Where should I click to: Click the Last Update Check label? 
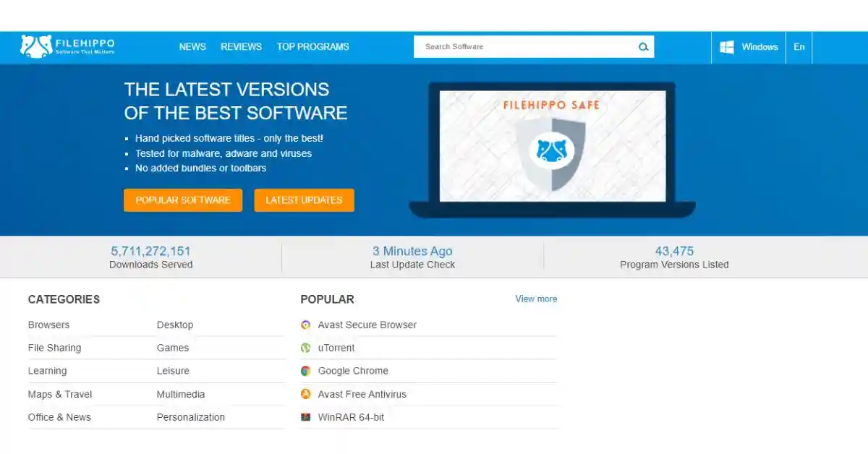point(412,265)
